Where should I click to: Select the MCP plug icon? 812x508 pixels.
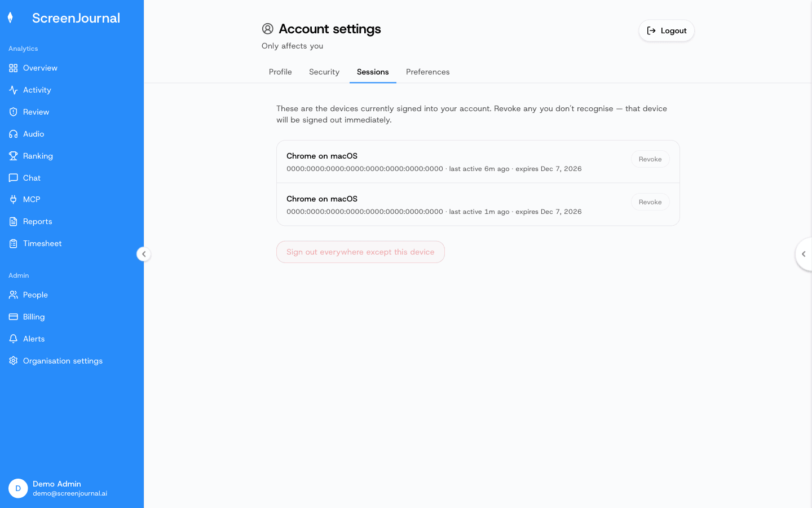click(14, 200)
